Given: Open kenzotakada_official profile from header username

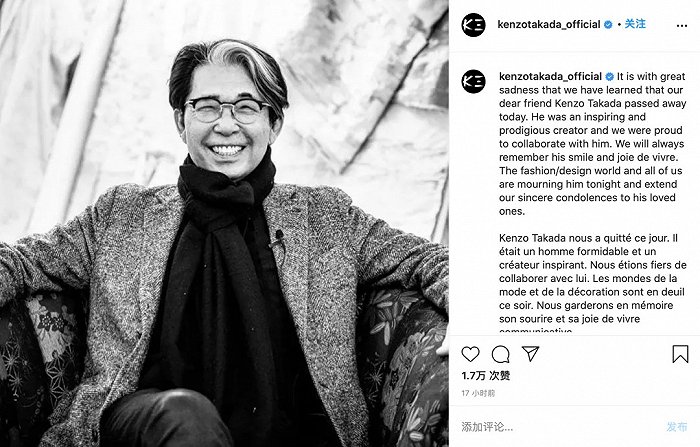Looking at the screenshot, I should coord(549,25).
